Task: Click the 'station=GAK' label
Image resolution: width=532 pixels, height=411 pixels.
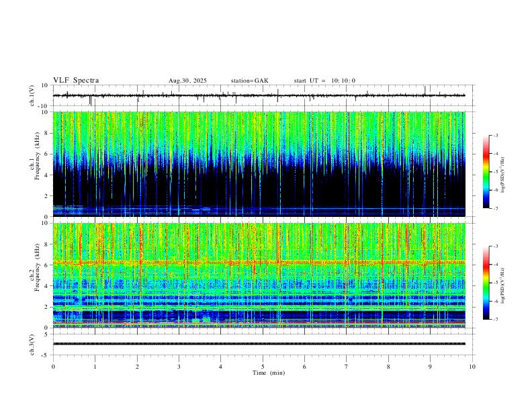Action: pyautogui.click(x=249, y=81)
